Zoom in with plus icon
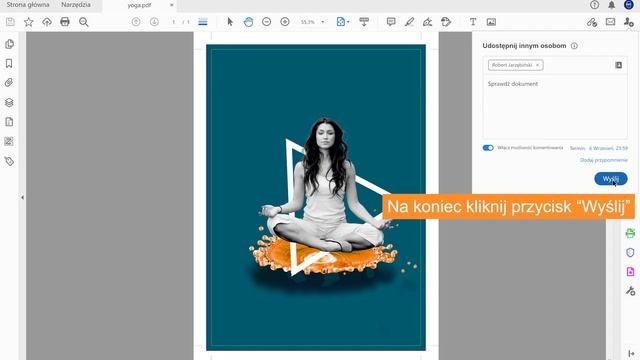This screenshot has height=360, width=640. coord(285,22)
